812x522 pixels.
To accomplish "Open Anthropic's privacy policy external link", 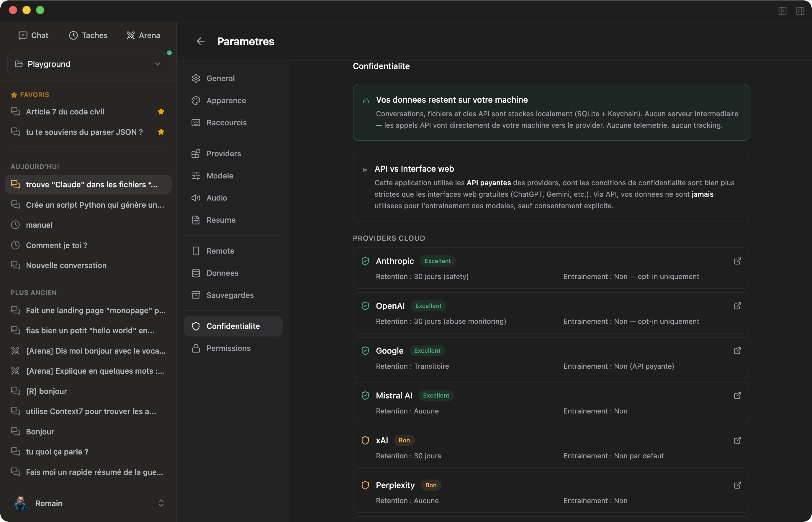I will (x=737, y=261).
